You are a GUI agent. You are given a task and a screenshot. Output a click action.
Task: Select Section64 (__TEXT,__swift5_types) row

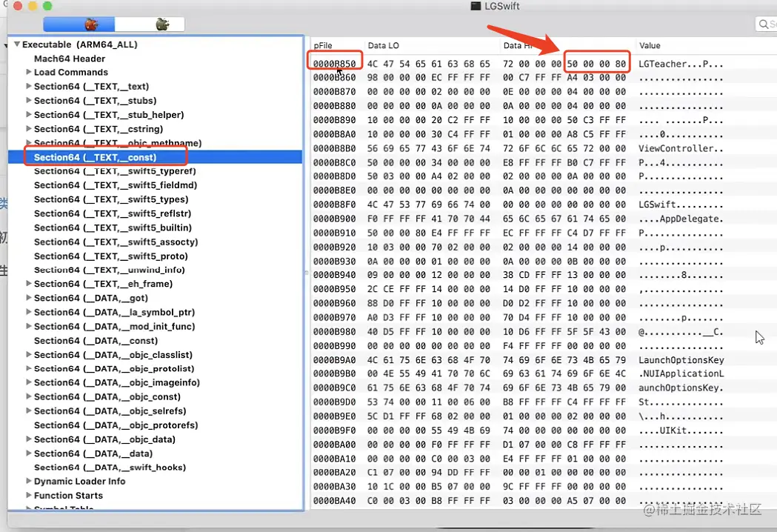(155, 199)
